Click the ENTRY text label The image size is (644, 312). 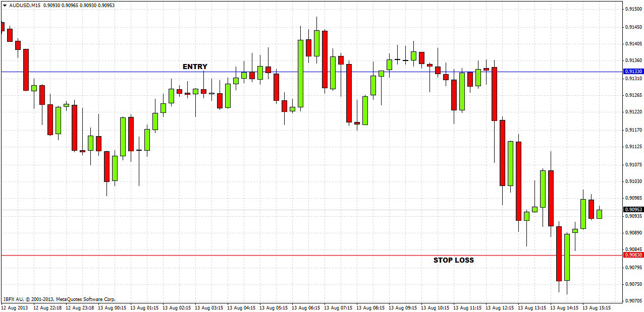(194, 66)
